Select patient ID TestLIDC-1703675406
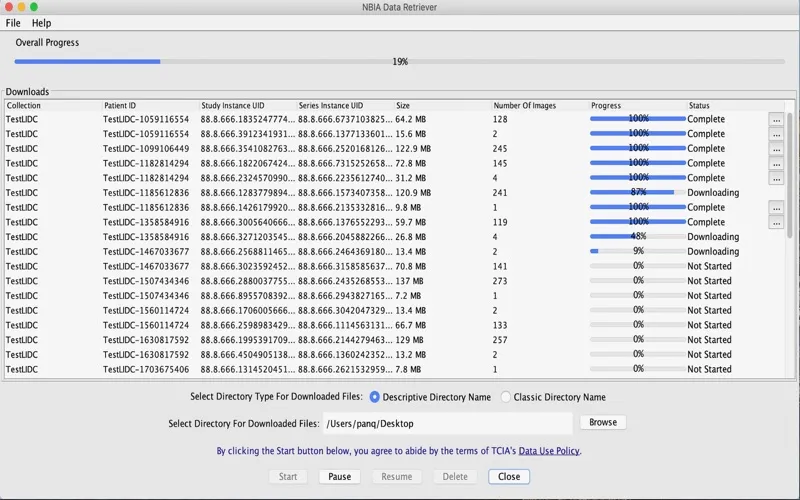 coord(146,369)
